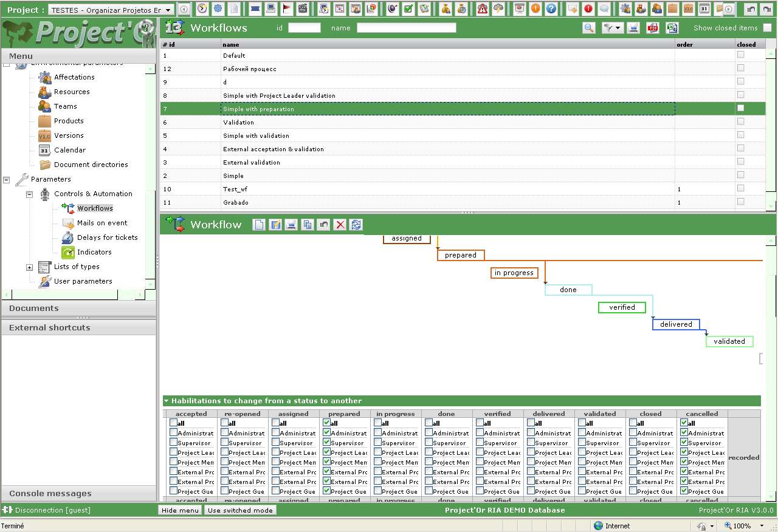Toggle the Show closed items checkbox
The image size is (778, 532).
coord(767,28)
